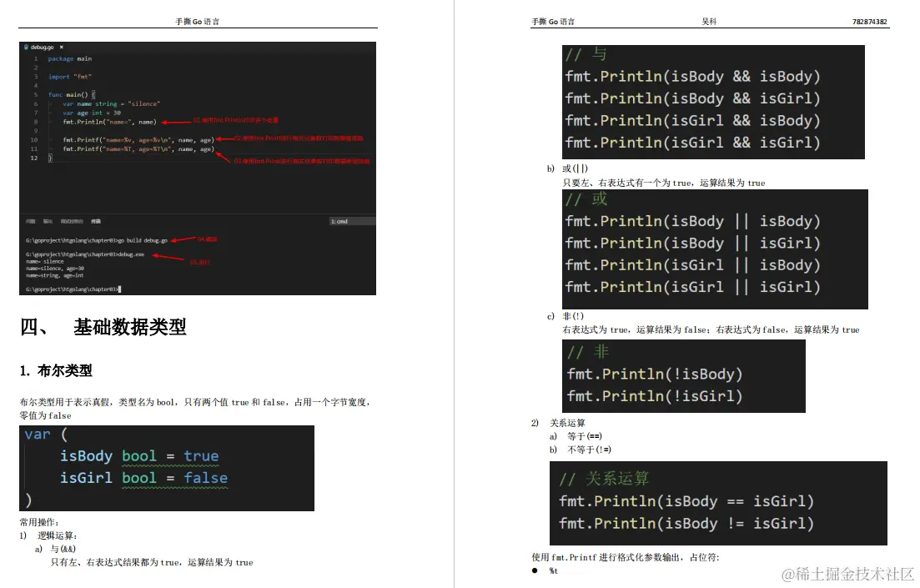
Task: Click the '吴科' author name in right header
Action: pyautogui.click(x=709, y=22)
